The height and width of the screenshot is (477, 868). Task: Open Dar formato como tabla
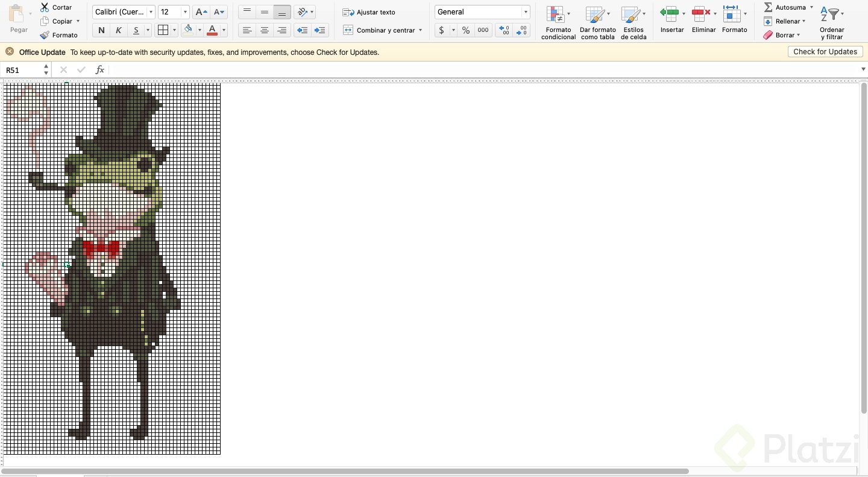[597, 23]
